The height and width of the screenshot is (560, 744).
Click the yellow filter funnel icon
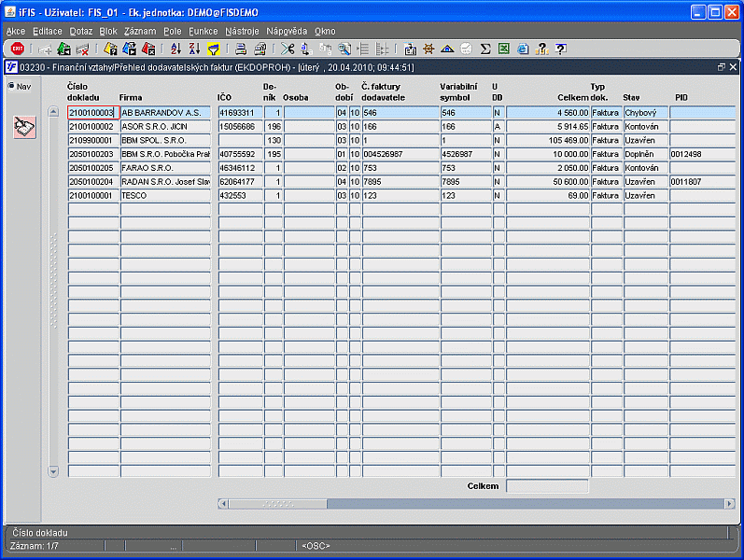214,49
